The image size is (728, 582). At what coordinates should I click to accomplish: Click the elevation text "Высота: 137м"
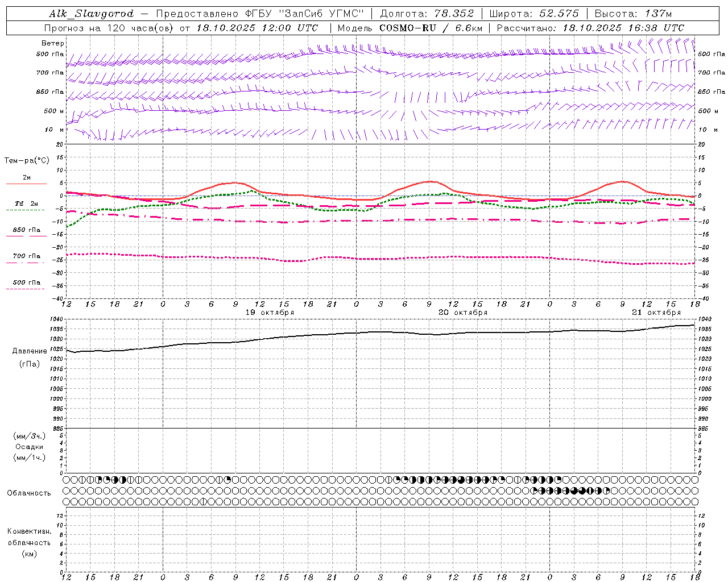[634, 14]
